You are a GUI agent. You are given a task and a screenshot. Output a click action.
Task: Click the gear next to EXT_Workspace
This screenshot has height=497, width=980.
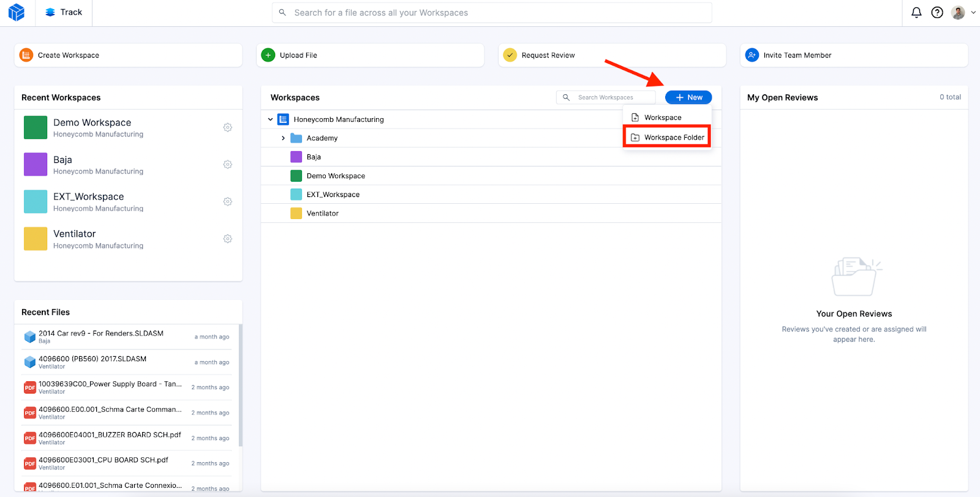[x=228, y=202]
